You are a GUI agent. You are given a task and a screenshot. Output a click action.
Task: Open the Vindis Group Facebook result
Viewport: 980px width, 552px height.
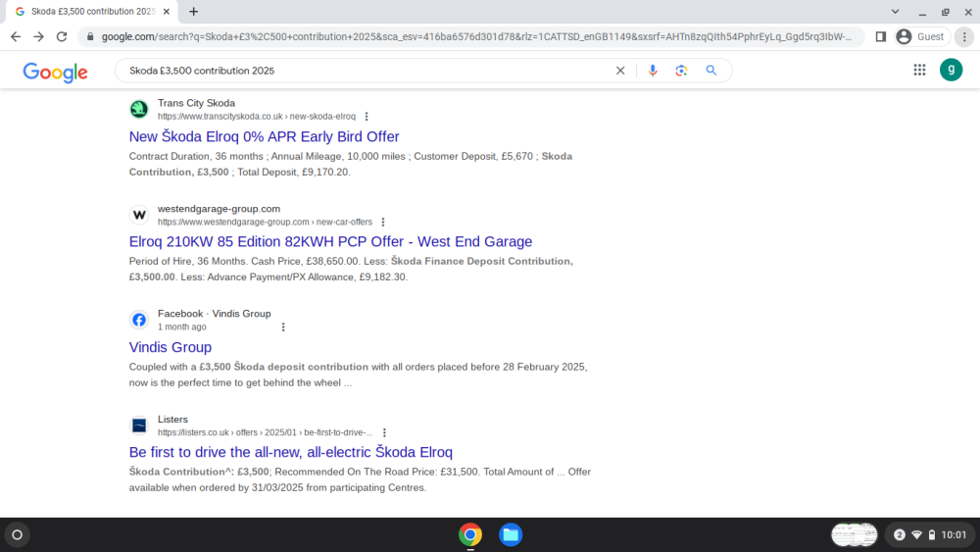pyautogui.click(x=170, y=347)
